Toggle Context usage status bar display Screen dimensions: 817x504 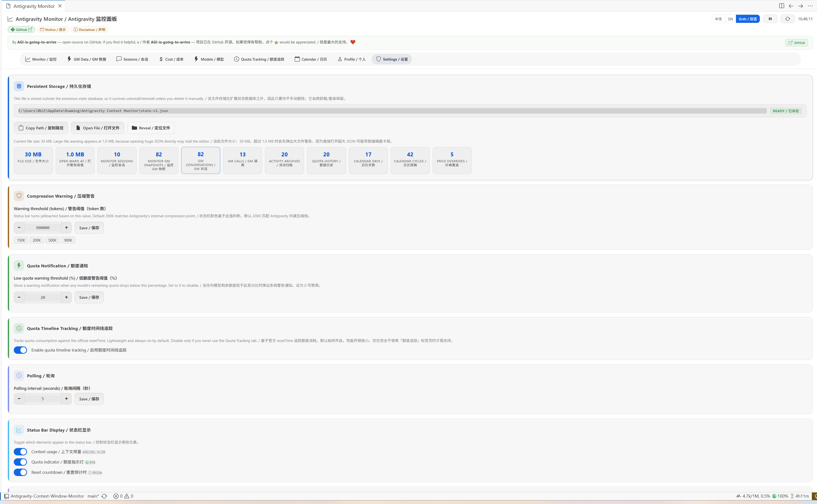pos(20,452)
